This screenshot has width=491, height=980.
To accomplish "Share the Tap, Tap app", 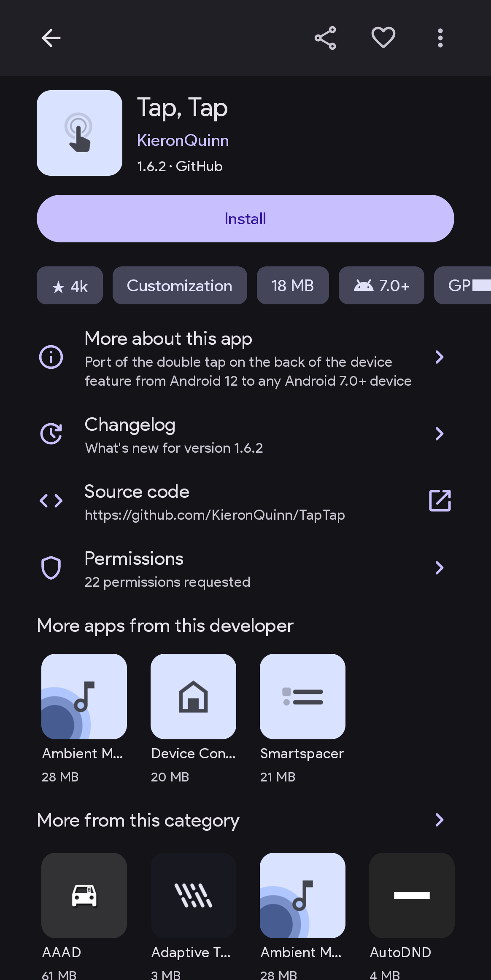I will (x=325, y=38).
